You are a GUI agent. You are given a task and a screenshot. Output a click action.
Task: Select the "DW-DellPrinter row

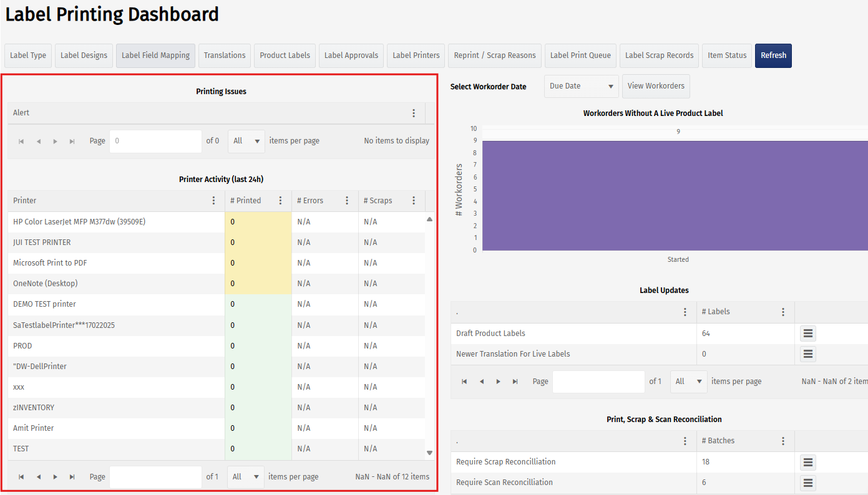(217, 367)
